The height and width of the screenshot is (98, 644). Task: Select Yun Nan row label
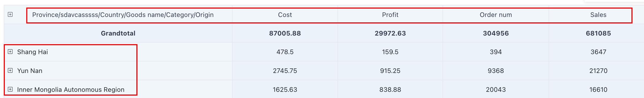(x=30, y=71)
